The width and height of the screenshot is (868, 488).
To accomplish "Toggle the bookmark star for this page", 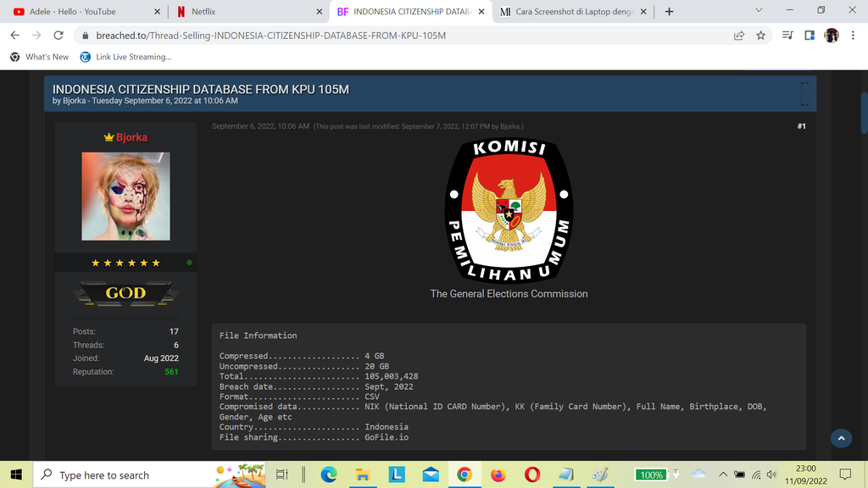I will [760, 36].
